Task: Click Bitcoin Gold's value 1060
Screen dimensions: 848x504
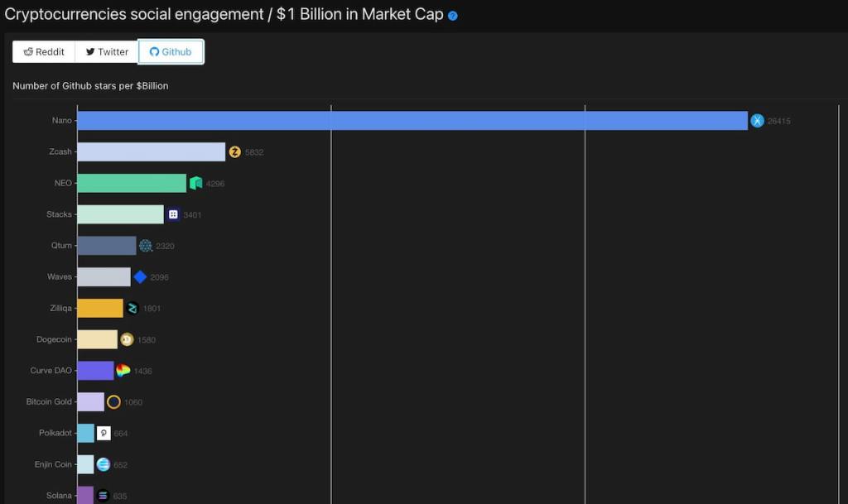Action: (x=133, y=402)
